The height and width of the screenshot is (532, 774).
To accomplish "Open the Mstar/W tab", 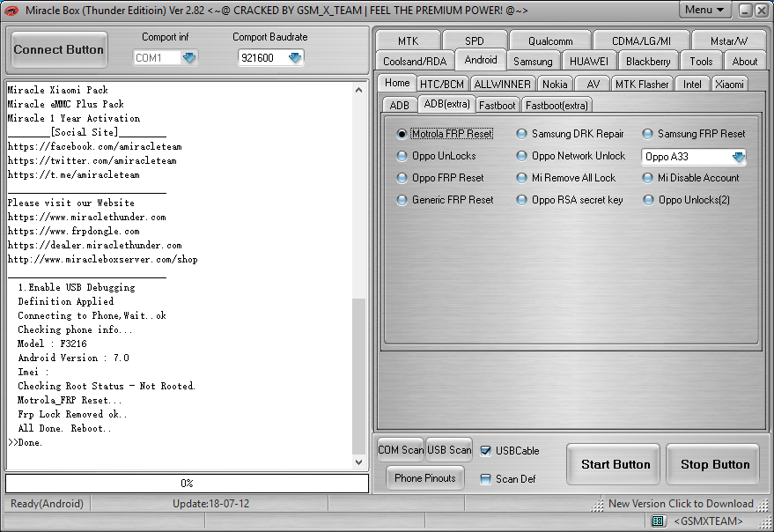I will pyautogui.click(x=729, y=41).
